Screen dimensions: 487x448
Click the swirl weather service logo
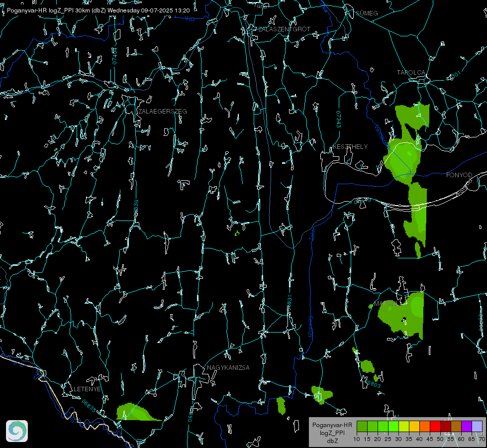[17, 431]
